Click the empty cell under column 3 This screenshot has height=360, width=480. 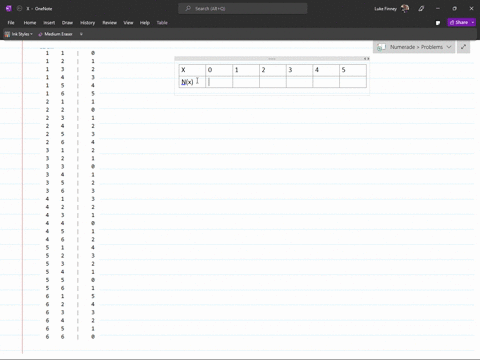(x=299, y=82)
